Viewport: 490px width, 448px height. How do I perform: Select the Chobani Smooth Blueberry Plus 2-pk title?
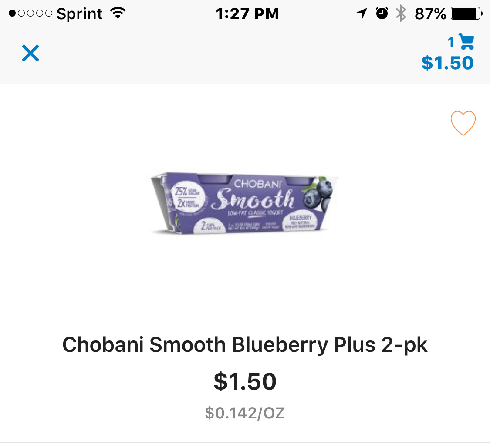click(x=245, y=345)
